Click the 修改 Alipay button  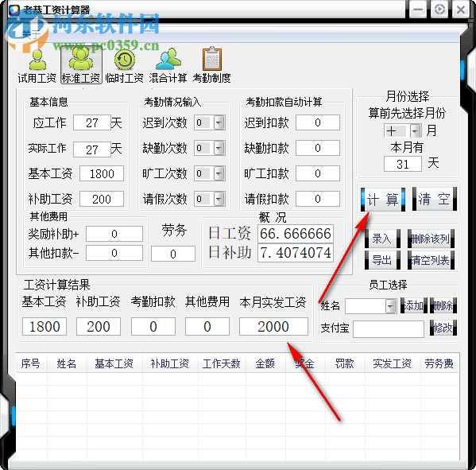coord(443,328)
